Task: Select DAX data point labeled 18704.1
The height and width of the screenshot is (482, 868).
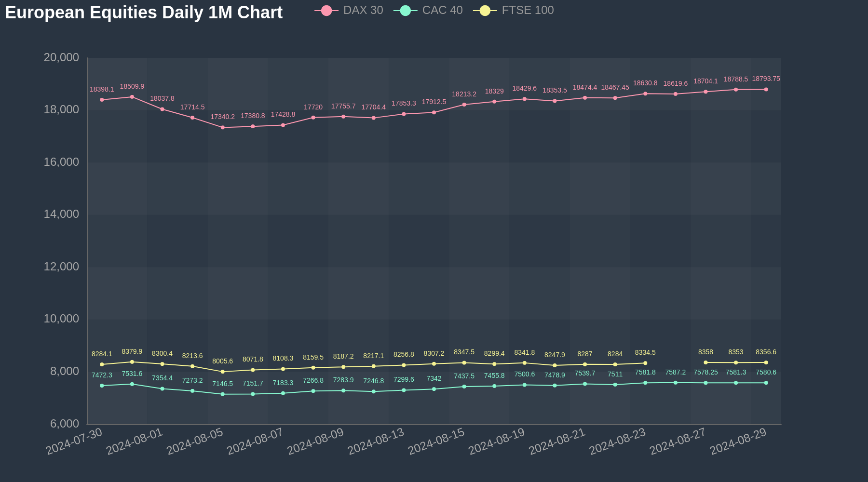Action: coord(705,92)
